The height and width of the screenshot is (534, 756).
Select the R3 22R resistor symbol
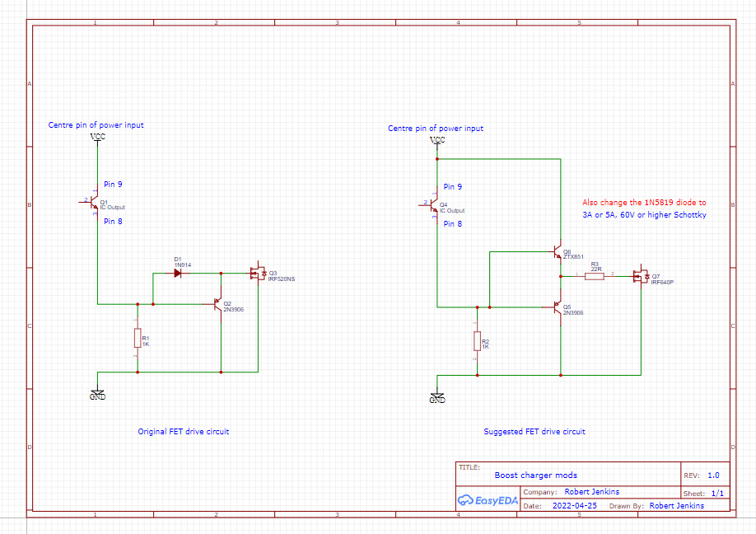595,276
